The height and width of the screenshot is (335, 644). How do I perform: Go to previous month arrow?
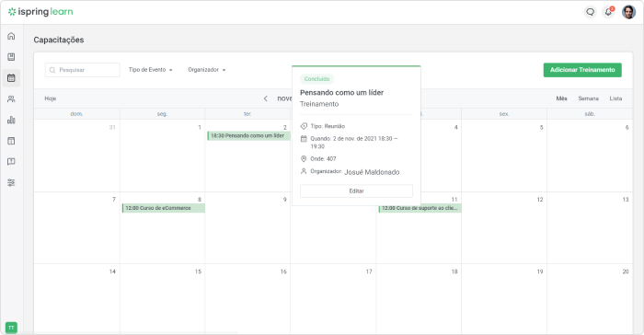coord(265,98)
